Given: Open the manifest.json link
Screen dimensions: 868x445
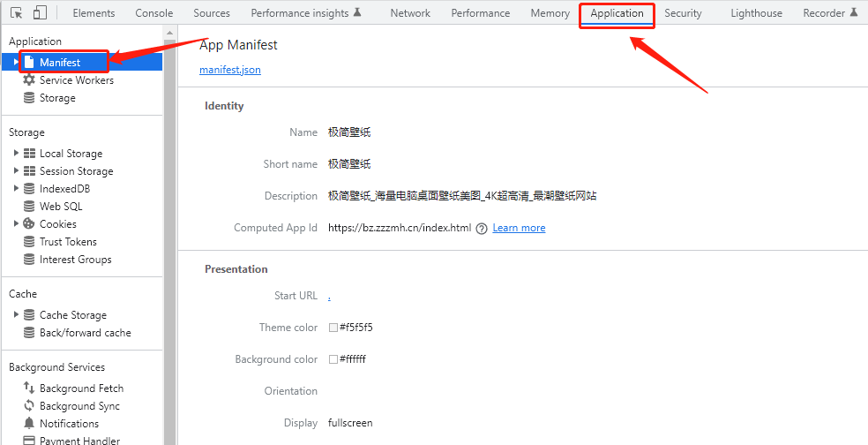Looking at the screenshot, I should point(229,70).
